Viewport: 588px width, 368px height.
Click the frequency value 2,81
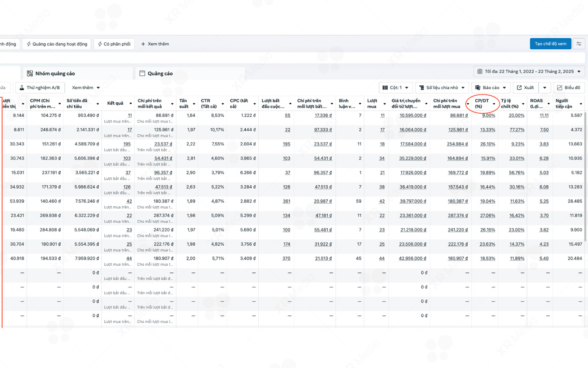191,159
